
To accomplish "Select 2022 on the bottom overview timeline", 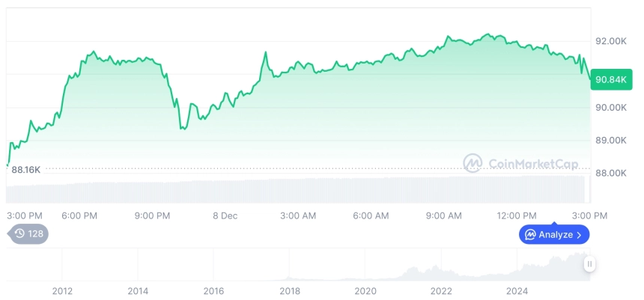I will click(441, 291).
